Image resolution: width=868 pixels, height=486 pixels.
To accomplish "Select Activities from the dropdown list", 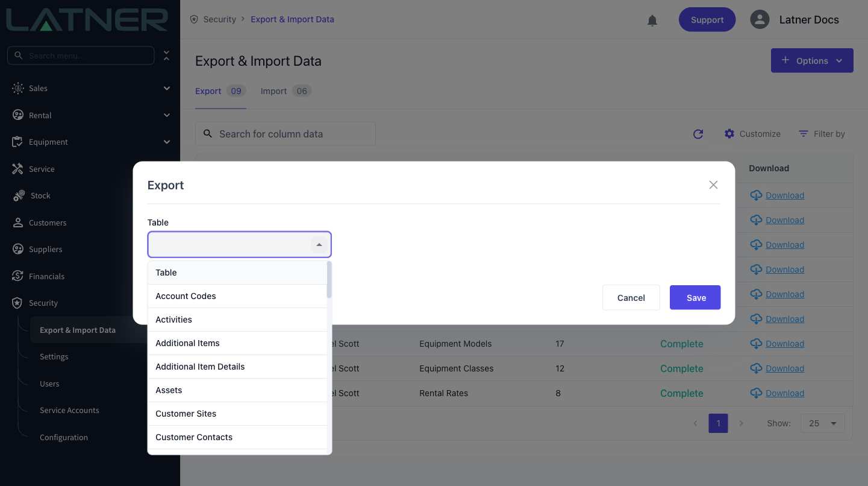I will (237, 320).
